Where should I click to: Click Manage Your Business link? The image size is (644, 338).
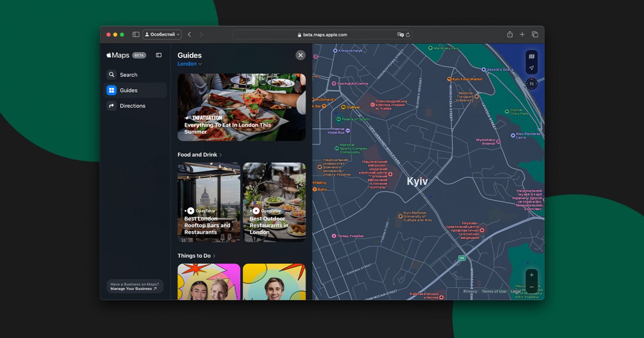[x=133, y=289]
